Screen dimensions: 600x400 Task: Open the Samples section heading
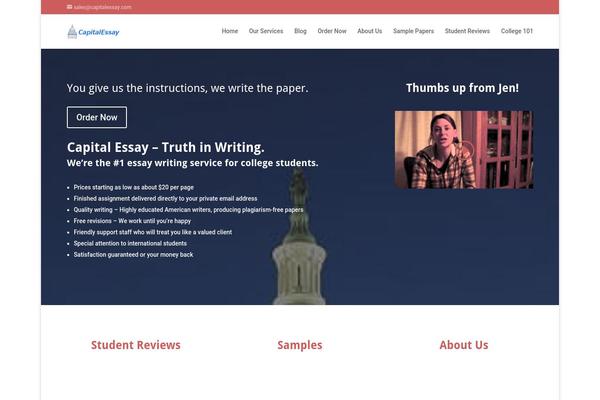click(x=300, y=345)
